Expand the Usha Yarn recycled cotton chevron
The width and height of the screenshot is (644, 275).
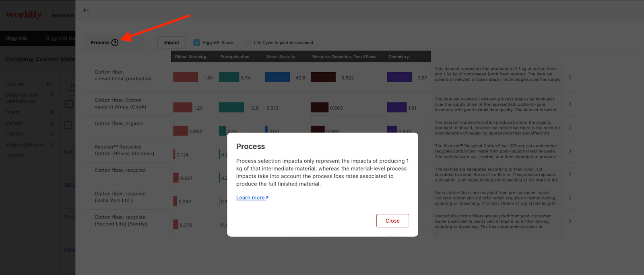coord(570,198)
